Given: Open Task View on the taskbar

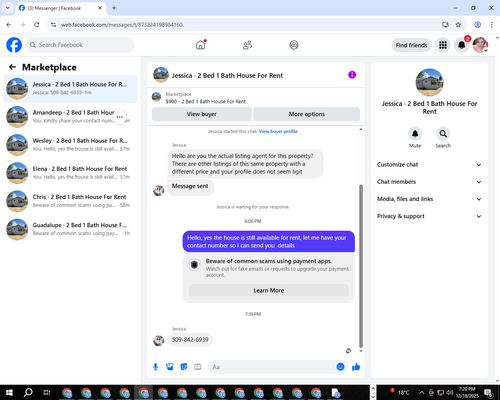Looking at the screenshot, I should pyautogui.click(x=47, y=392).
